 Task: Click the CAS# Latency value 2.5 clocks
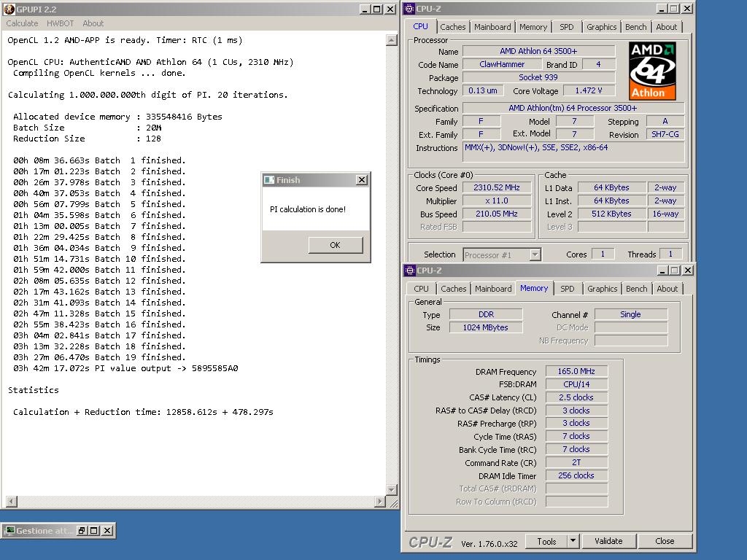pos(576,397)
